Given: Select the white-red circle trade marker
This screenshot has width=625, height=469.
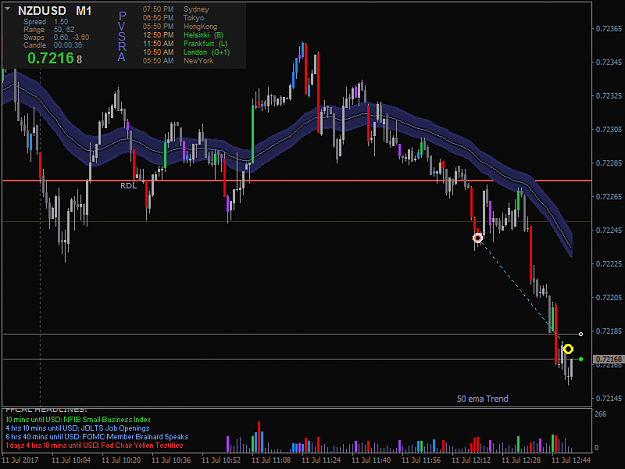Looking at the screenshot, I should coord(478,238).
